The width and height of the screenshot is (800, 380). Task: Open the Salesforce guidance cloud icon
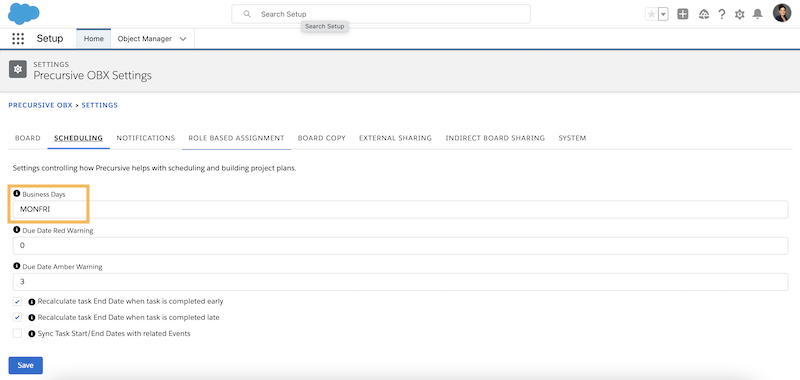704,14
